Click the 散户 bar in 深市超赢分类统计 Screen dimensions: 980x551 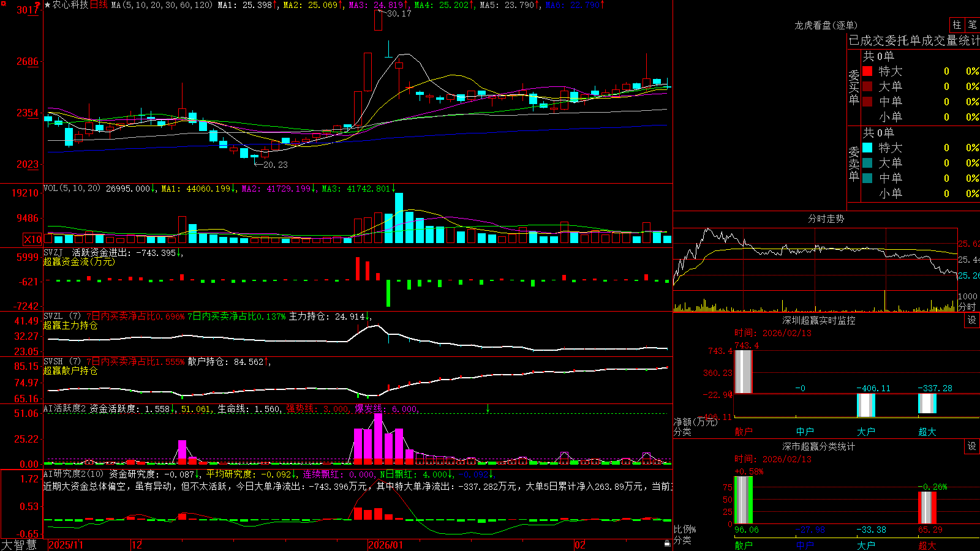(743, 500)
